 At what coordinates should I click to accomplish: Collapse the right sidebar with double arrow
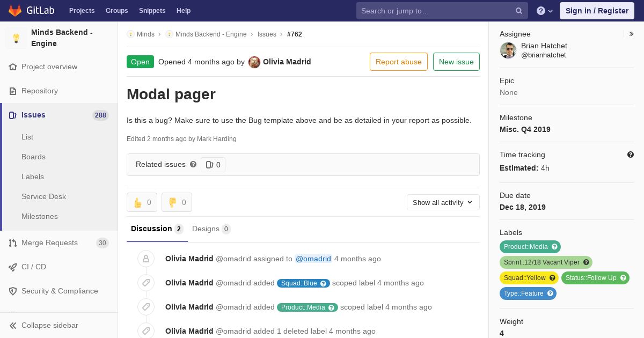pos(632,34)
